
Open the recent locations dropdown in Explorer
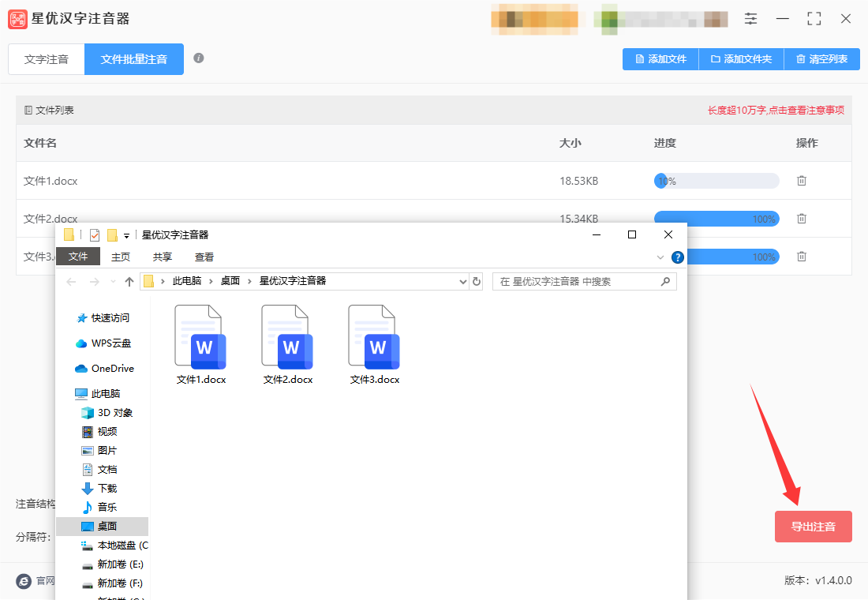click(113, 282)
